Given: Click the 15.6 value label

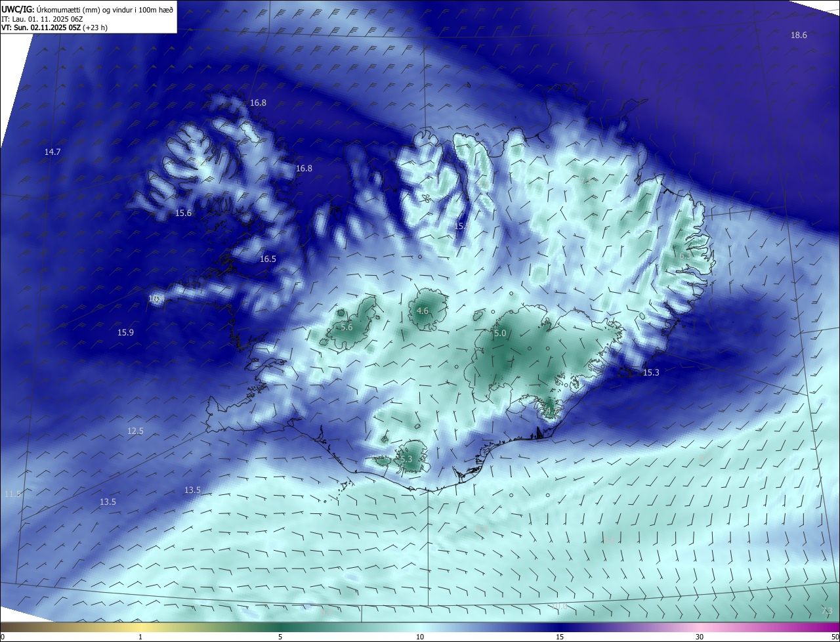Looking at the screenshot, I should pyautogui.click(x=184, y=213).
